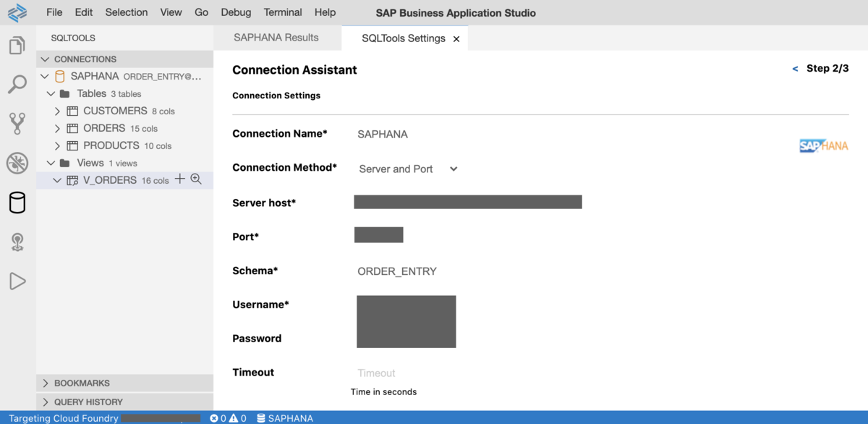The image size is (868, 424).
Task: Click Targeting Cloud Foundry in status bar
Action: click(64, 418)
